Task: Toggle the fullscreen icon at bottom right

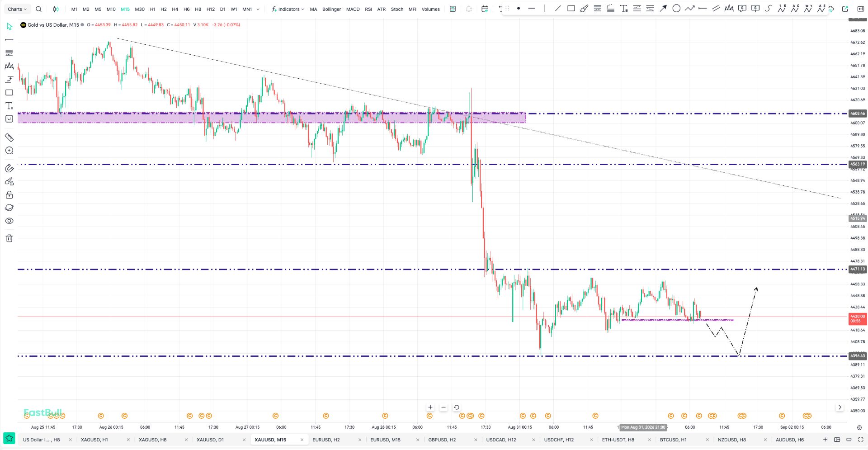Action: 861,440
